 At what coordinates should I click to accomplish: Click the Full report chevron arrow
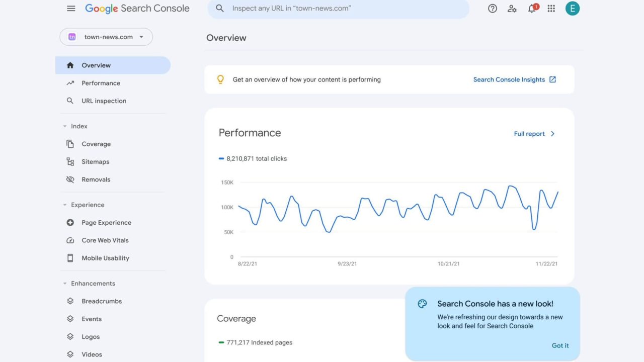[x=552, y=134]
